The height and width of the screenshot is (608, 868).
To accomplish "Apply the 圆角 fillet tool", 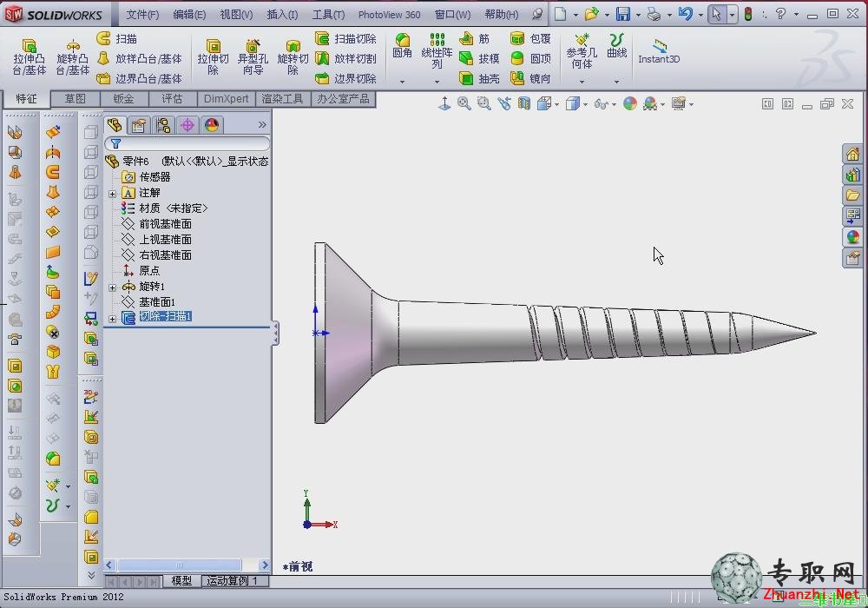I will pos(403,45).
